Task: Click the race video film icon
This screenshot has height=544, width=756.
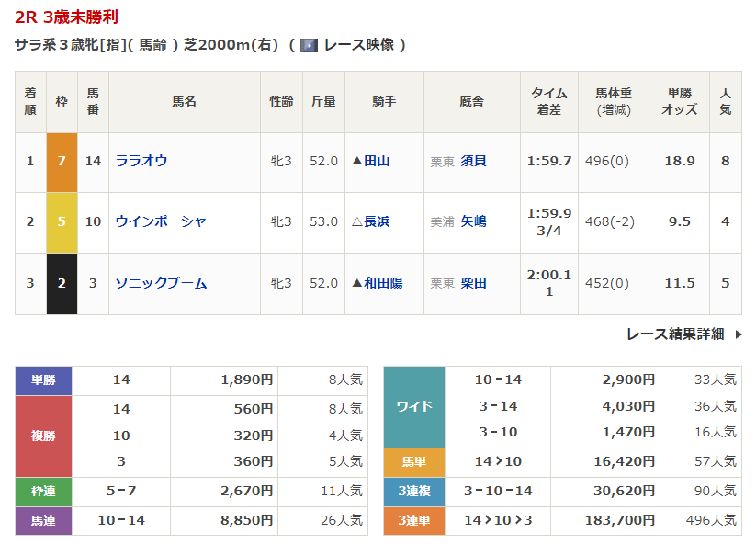Action: point(310,45)
